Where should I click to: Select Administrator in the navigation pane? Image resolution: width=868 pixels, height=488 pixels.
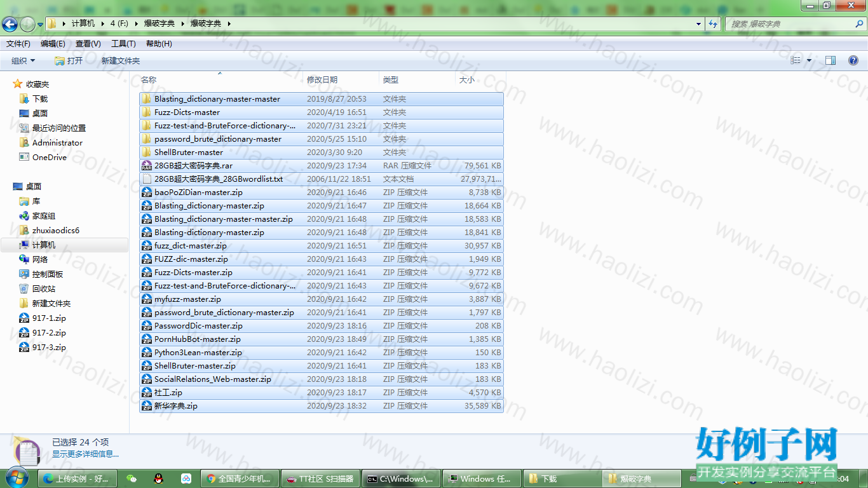point(57,143)
